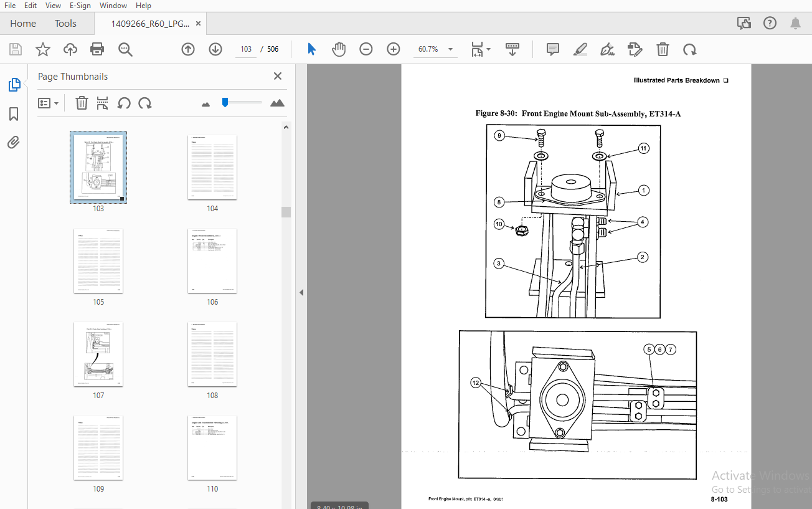Image resolution: width=812 pixels, height=509 pixels.
Task: Go to previous page arrow
Action: pos(188,49)
